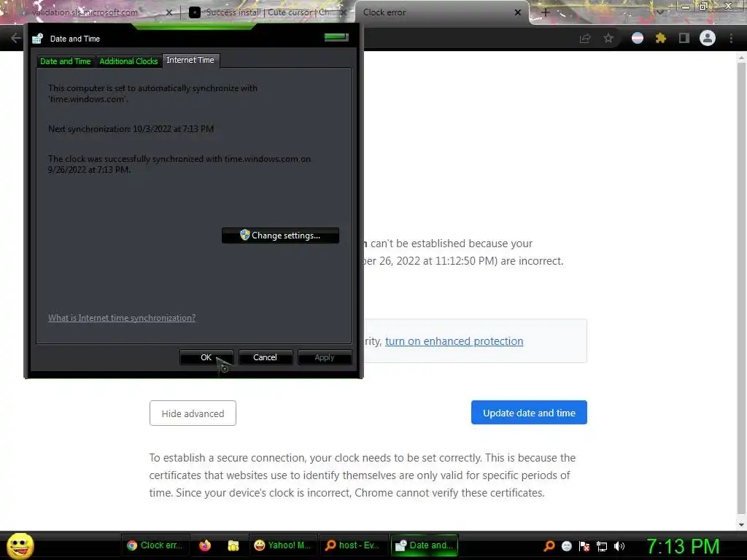Click the Change settings button
The image size is (747, 560).
click(280, 236)
